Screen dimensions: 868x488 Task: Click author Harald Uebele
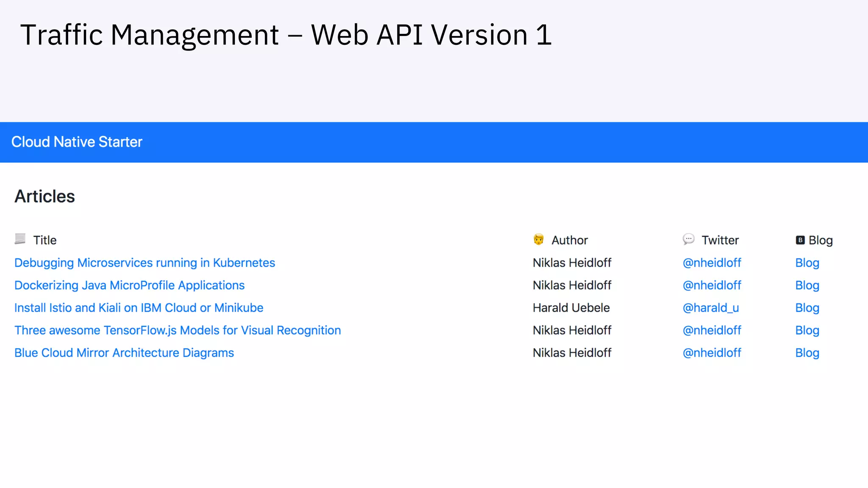coord(571,308)
